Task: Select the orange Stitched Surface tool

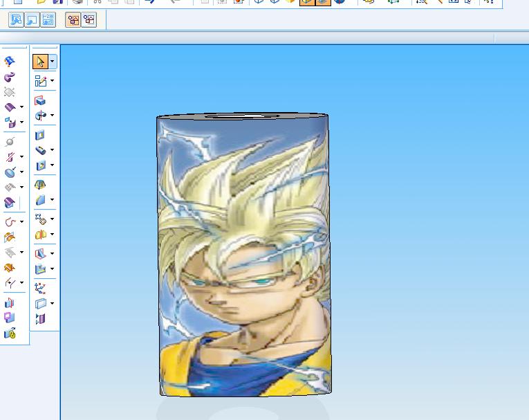Action: click(x=10, y=268)
